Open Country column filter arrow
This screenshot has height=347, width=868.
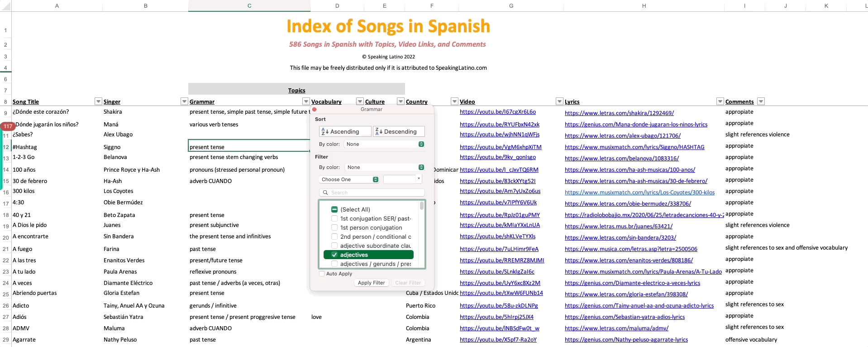coord(455,101)
